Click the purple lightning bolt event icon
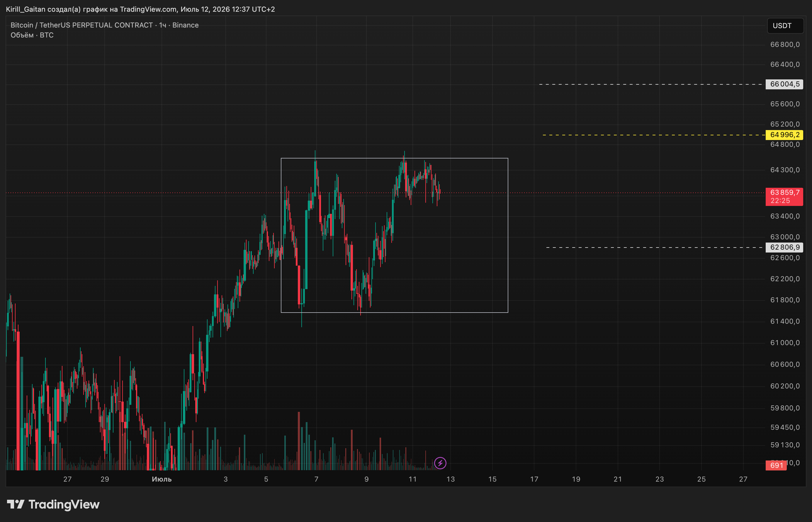The height and width of the screenshot is (522, 812). 440,463
